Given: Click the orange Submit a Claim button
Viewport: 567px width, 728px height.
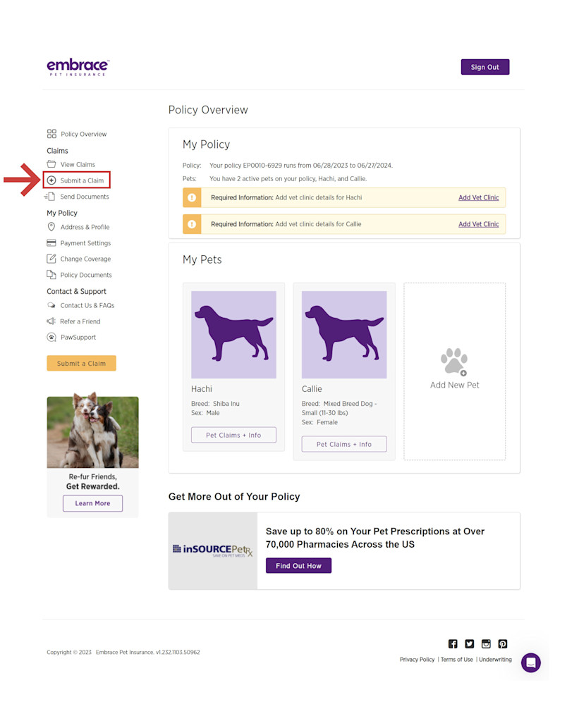Looking at the screenshot, I should (x=81, y=364).
